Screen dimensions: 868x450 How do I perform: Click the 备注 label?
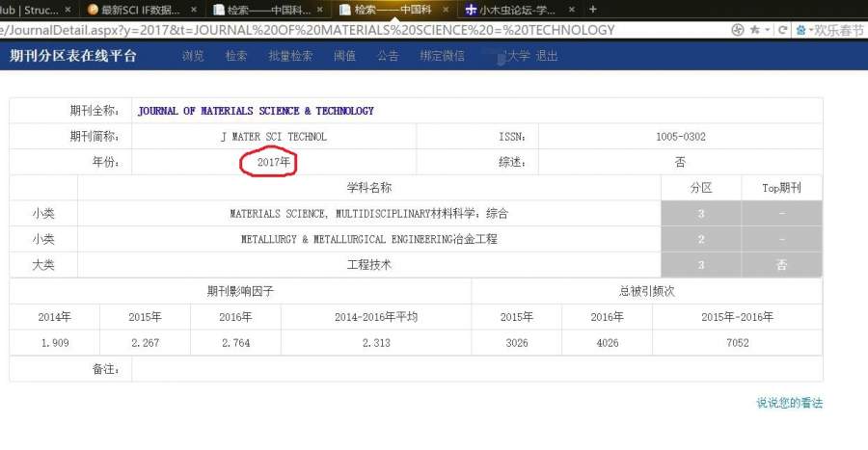(x=106, y=369)
